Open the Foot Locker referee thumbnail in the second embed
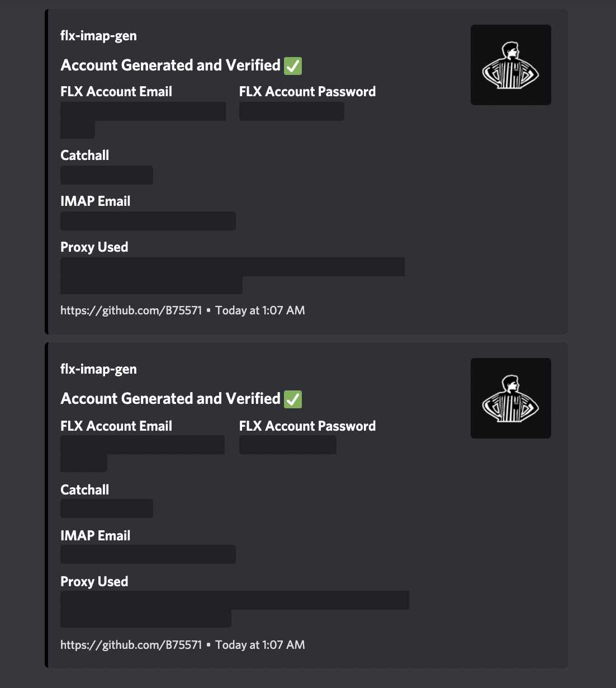This screenshot has width=616, height=688. [x=510, y=398]
